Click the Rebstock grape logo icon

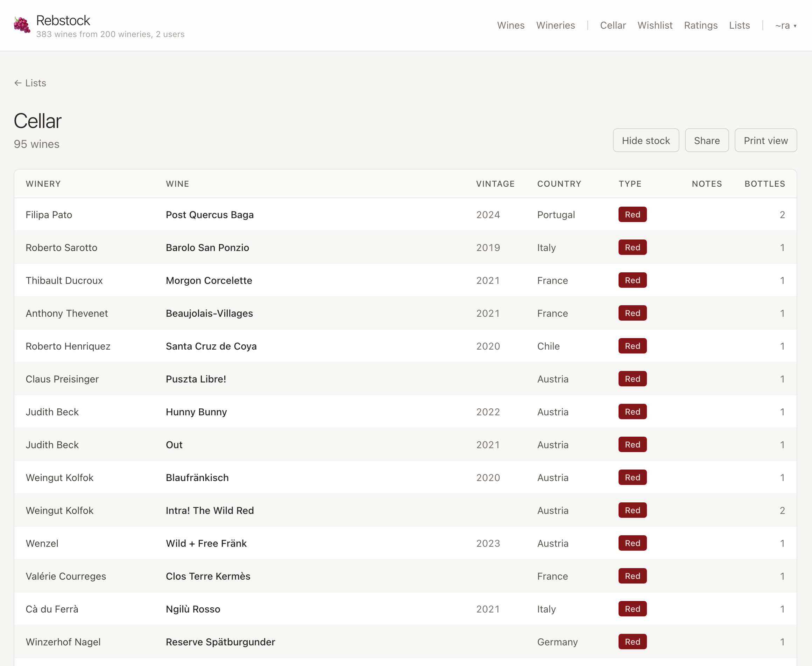click(x=22, y=25)
